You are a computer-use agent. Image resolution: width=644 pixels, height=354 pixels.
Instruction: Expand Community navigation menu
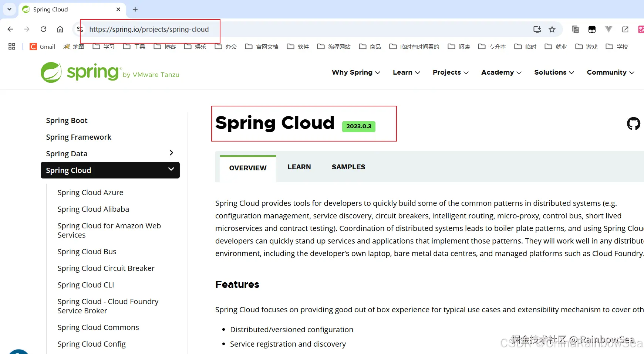pos(610,72)
